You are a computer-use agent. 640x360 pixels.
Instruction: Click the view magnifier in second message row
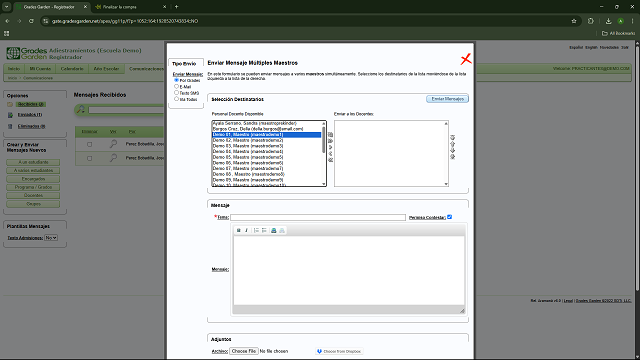113,158
